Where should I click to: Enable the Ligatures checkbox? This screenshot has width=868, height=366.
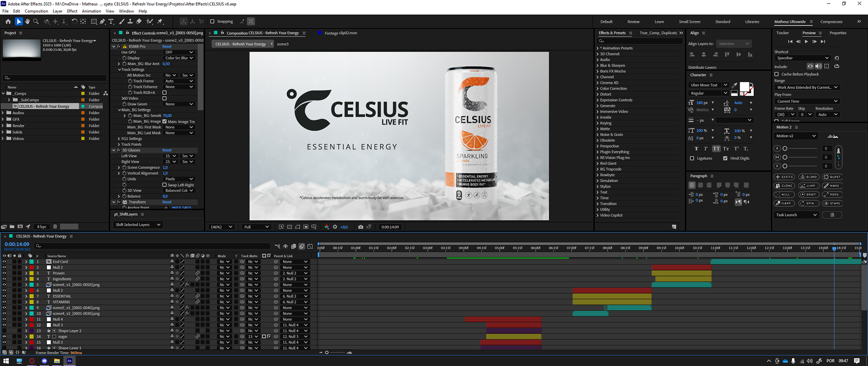tap(692, 158)
